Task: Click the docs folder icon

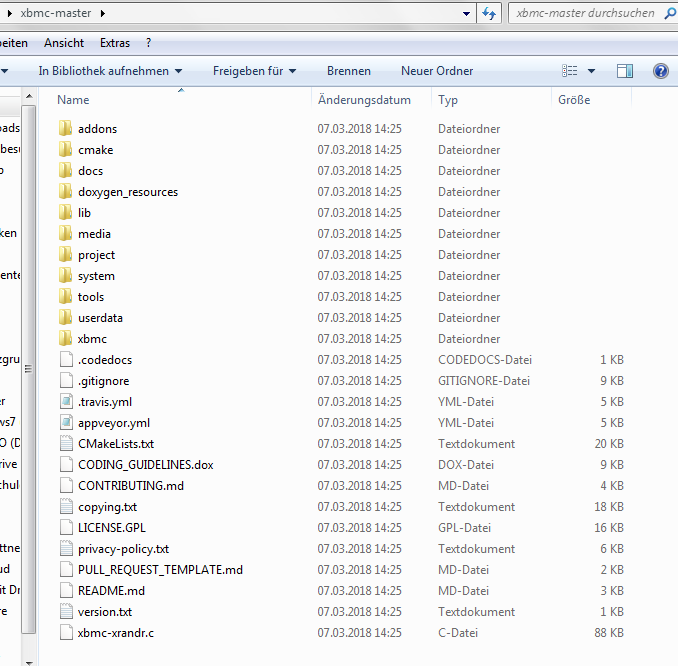Action: pos(65,170)
